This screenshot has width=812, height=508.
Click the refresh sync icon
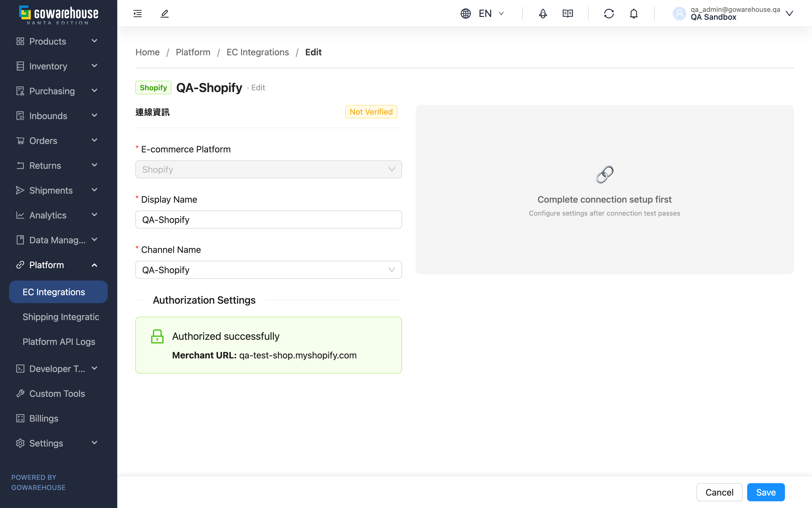click(x=609, y=14)
